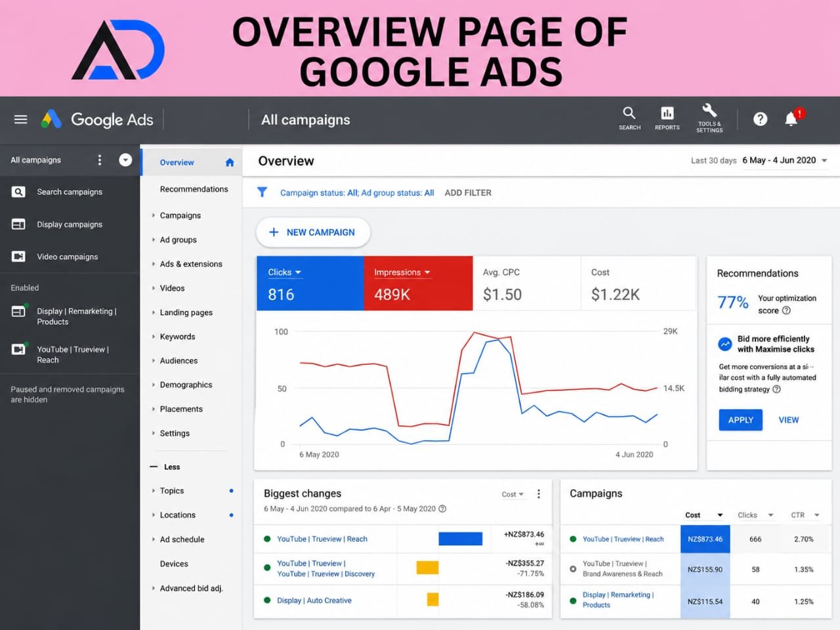Check the notifications bell
Image resolution: width=840 pixels, height=630 pixels.
[791, 119]
